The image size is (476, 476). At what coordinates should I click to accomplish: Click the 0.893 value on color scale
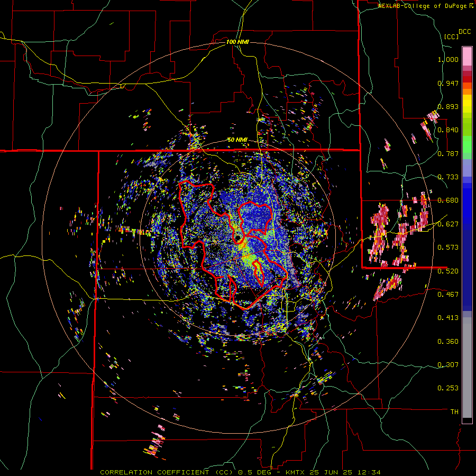tap(448, 106)
